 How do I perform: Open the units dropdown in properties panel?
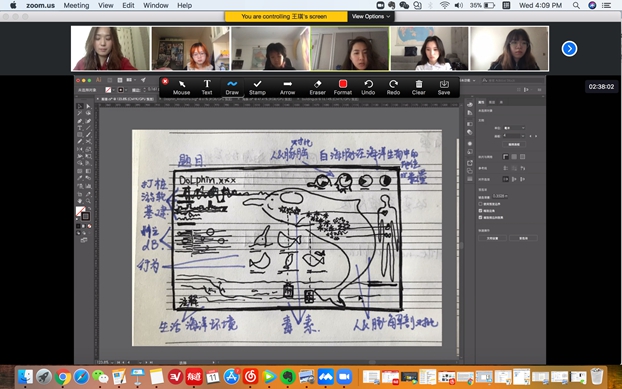point(514,128)
